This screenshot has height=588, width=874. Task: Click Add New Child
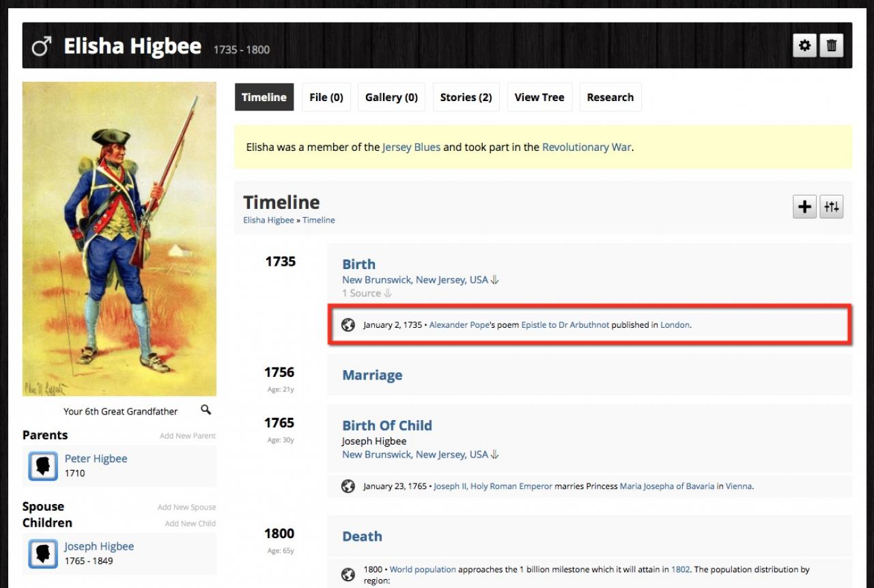[x=191, y=524]
